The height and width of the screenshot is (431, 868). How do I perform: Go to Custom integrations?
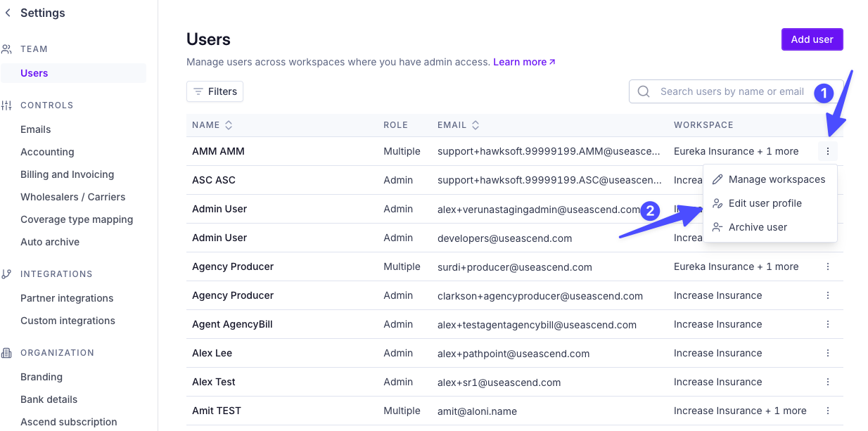point(68,321)
